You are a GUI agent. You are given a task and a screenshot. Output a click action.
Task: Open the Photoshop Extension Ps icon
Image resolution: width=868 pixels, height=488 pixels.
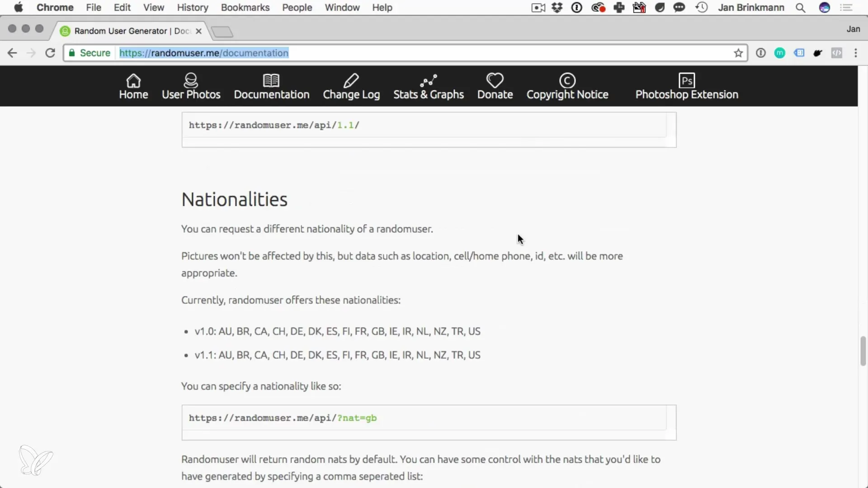[x=687, y=80]
